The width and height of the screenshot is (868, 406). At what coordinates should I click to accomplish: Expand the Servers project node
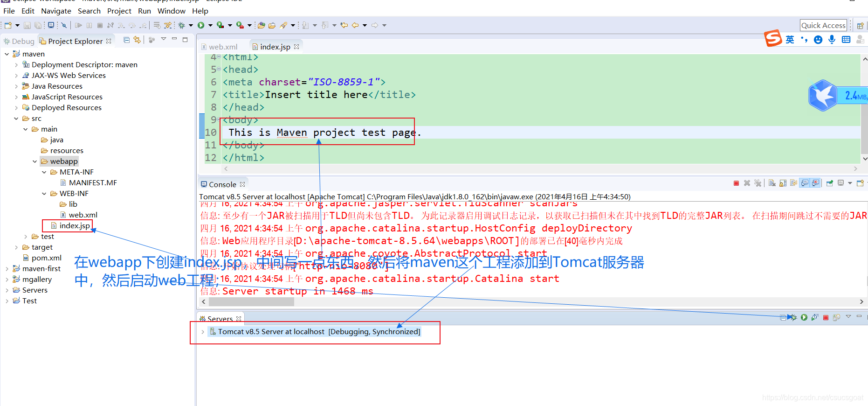click(7, 290)
